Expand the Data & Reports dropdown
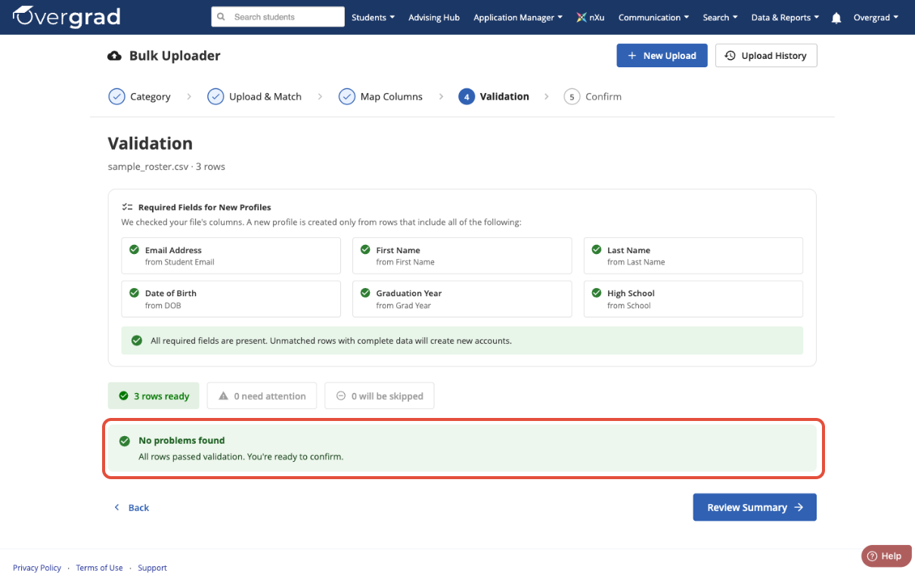 (x=785, y=17)
